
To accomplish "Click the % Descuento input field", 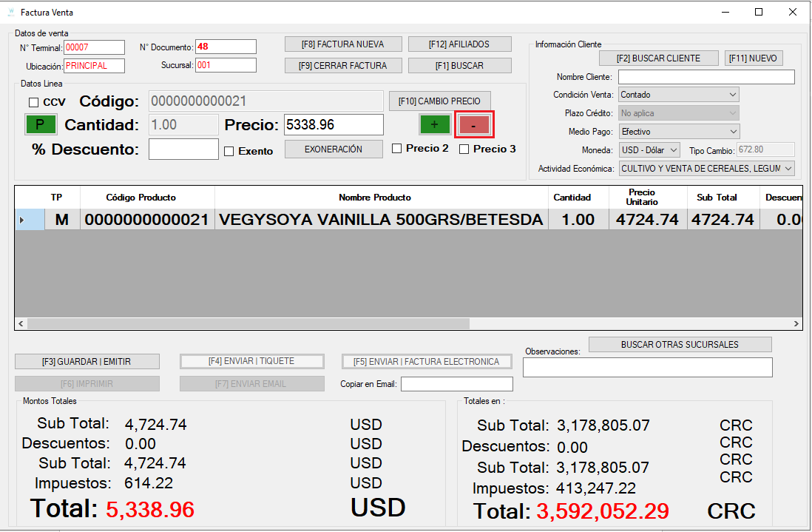I will tap(183, 149).
